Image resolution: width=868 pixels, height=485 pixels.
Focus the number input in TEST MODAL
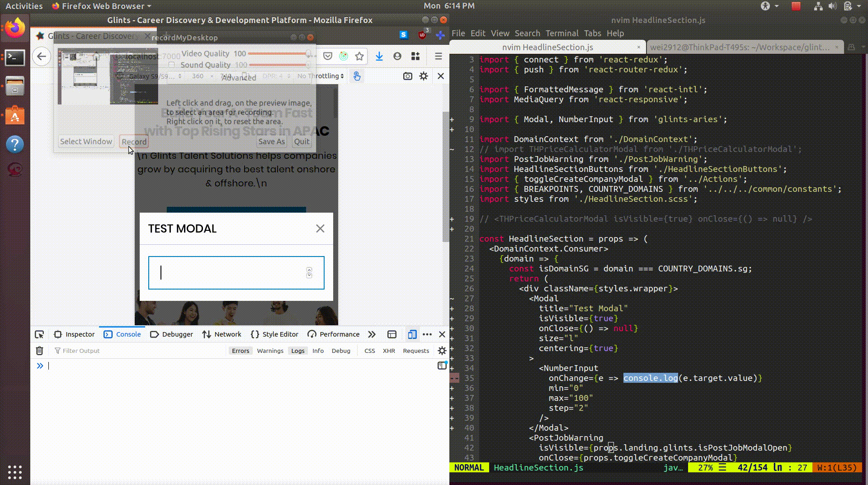(236, 273)
